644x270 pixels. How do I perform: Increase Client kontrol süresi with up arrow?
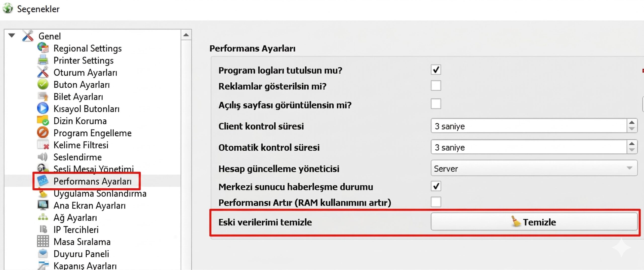point(632,122)
